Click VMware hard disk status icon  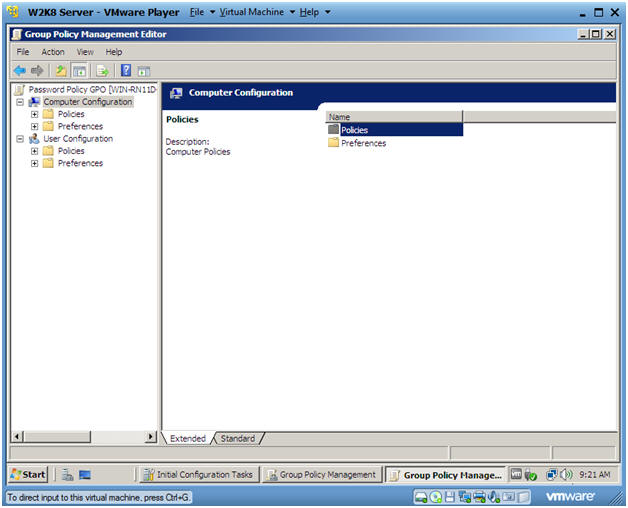tap(421, 497)
